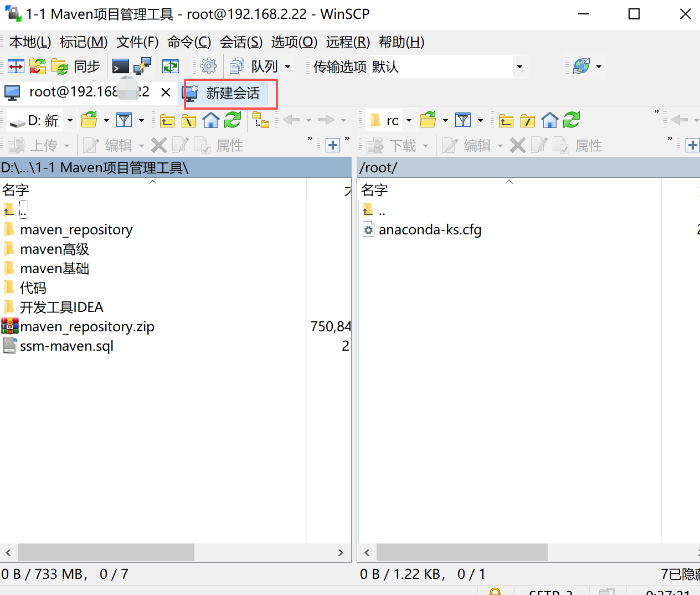Expand remote filter dropdown arrow
This screenshot has width=700, height=595.
click(480, 120)
